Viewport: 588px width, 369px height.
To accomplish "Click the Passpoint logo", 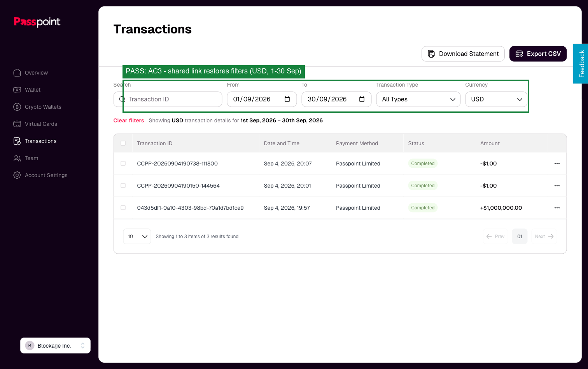I will (x=37, y=22).
